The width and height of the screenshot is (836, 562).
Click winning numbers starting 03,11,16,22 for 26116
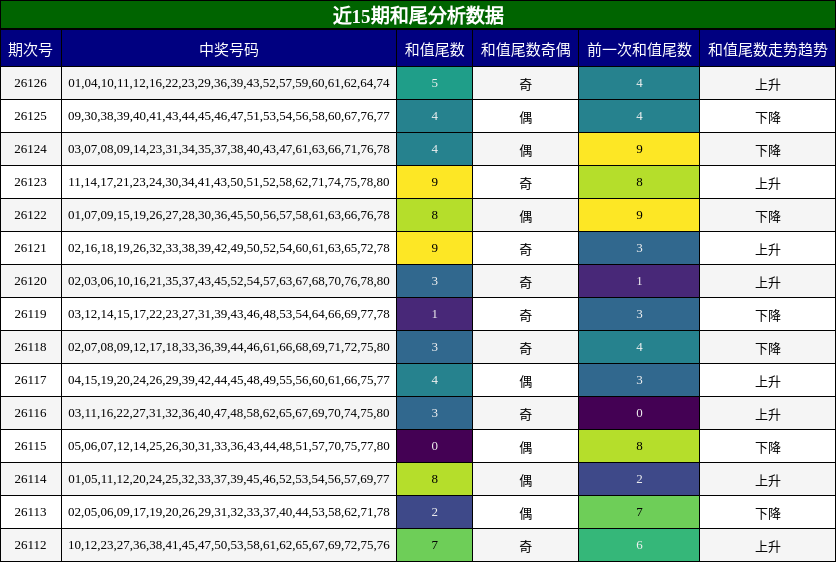click(229, 413)
